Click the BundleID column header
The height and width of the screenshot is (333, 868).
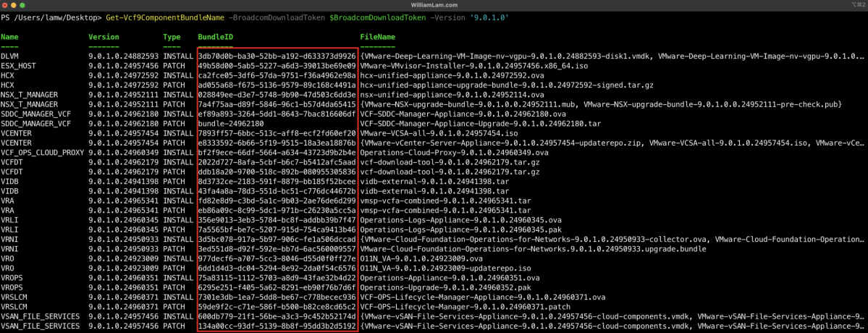[215, 37]
